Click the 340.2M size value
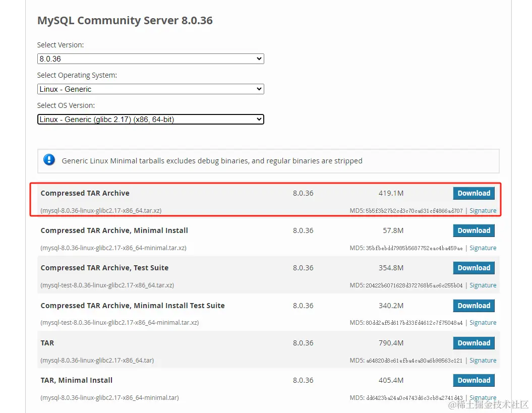The width and height of the screenshot is (532, 413). click(391, 306)
